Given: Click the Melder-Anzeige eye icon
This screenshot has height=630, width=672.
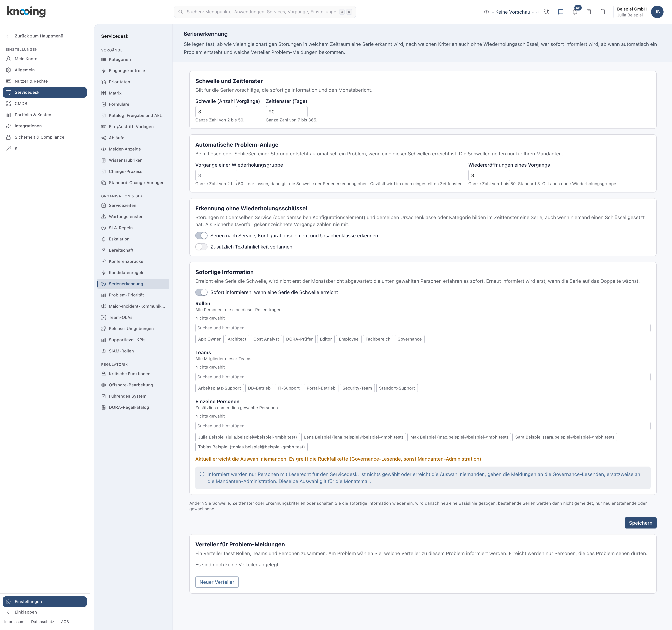Looking at the screenshot, I should point(103,149).
